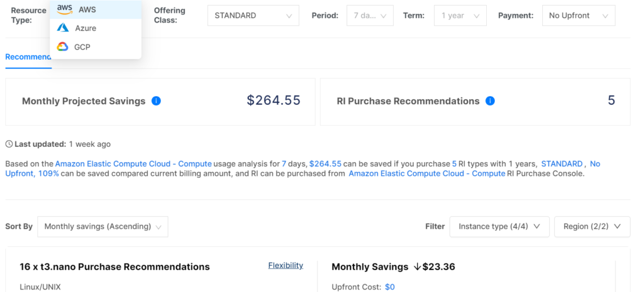Click the Google Cloud logo icon
This screenshot has width=644, height=292.
click(62, 46)
